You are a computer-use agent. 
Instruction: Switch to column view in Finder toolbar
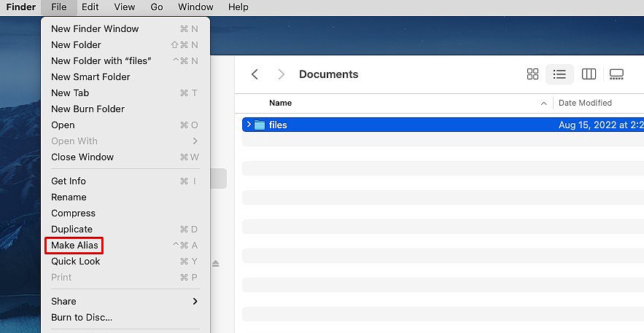[589, 74]
